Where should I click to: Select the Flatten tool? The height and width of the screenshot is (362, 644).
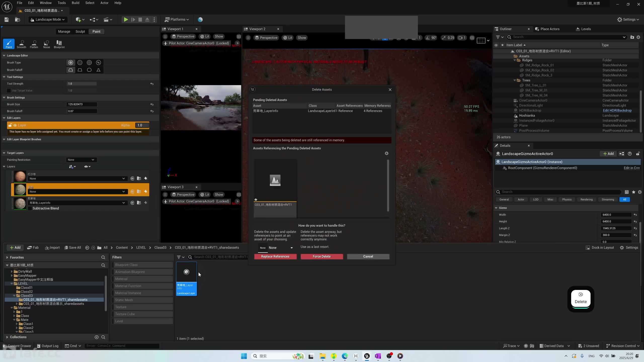point(34,44)
